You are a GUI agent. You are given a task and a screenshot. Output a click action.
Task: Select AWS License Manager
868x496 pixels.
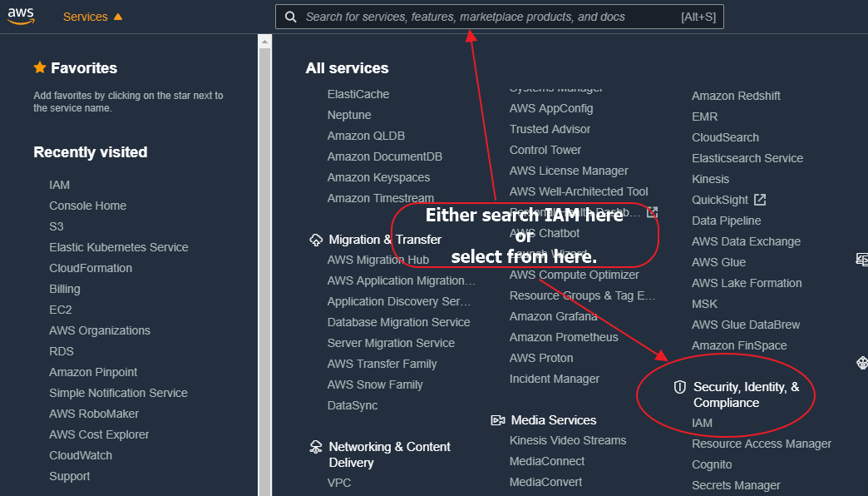point(569,171)
